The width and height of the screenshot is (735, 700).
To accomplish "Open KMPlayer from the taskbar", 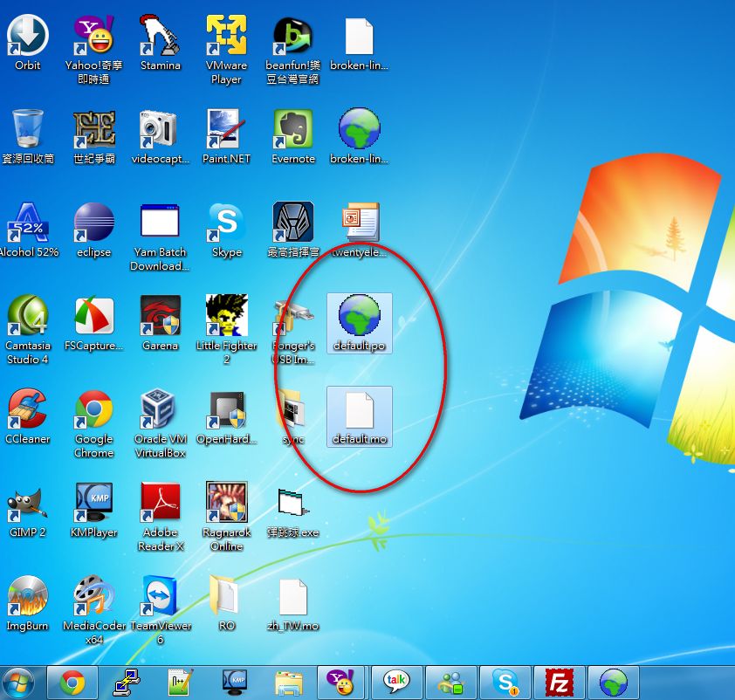I will (234, 683).
